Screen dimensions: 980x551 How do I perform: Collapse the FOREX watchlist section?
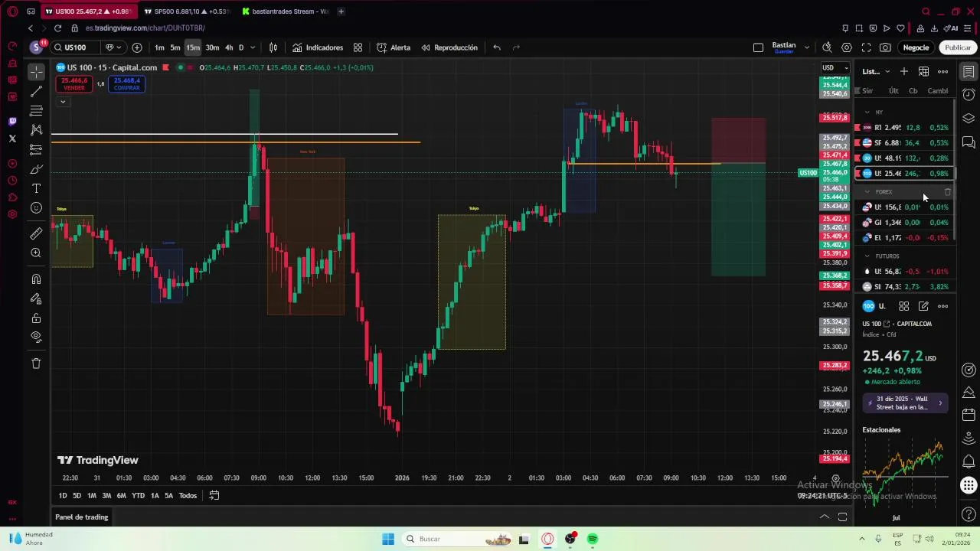pyautogui.click(x=867, y=192)
